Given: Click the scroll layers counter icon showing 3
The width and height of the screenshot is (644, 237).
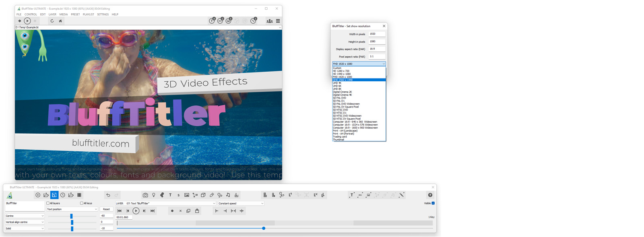Looking at the screenshot, I should (x=254, y=21).
